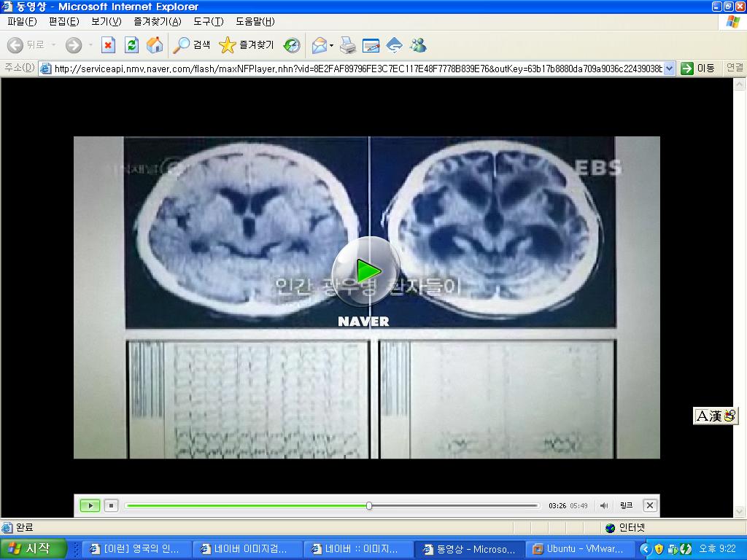Expand the address bar URL dropdown
Viewport: 747px width, 560px height.
(670, 69)
